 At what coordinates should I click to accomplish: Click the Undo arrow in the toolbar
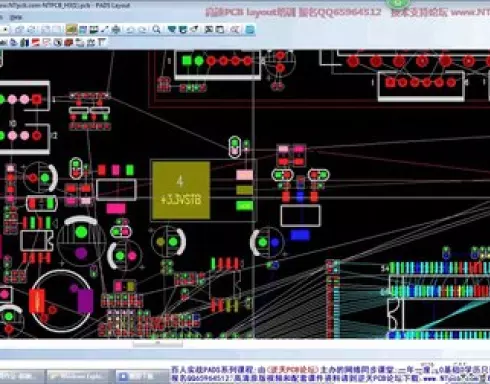pos(130,30)
